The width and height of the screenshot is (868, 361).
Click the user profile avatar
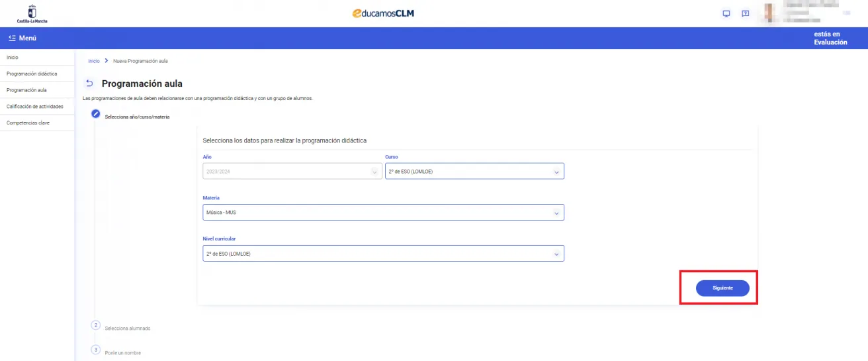(x=771, y=13)
